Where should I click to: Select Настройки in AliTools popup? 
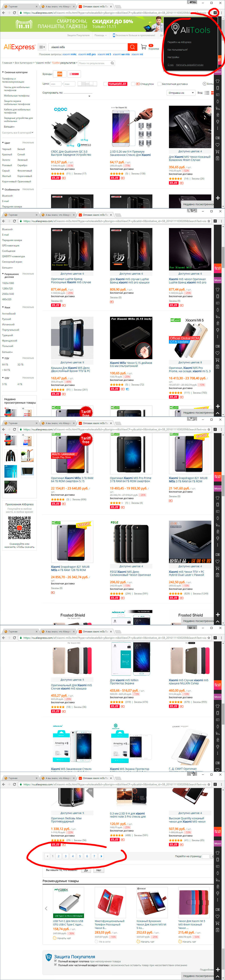coord(173,57)
